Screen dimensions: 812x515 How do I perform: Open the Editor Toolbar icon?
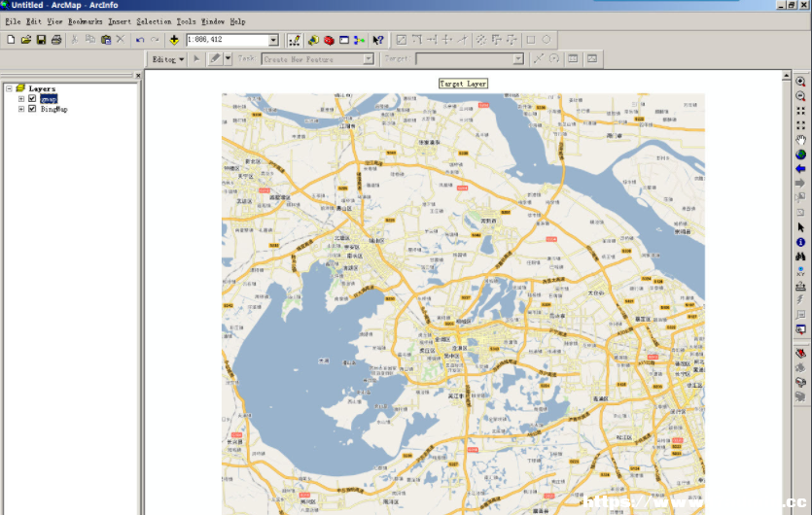294,40
